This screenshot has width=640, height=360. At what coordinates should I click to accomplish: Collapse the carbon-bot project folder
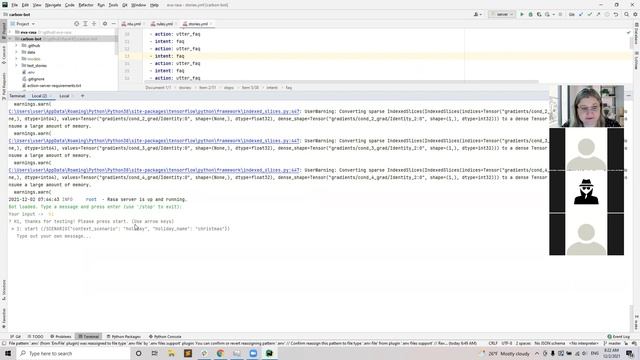click(x=10, y=39)
